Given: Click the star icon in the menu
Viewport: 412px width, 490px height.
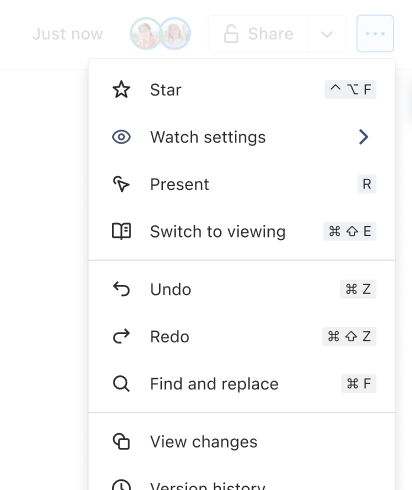Looking at the screenshot, I should point(121,90).
